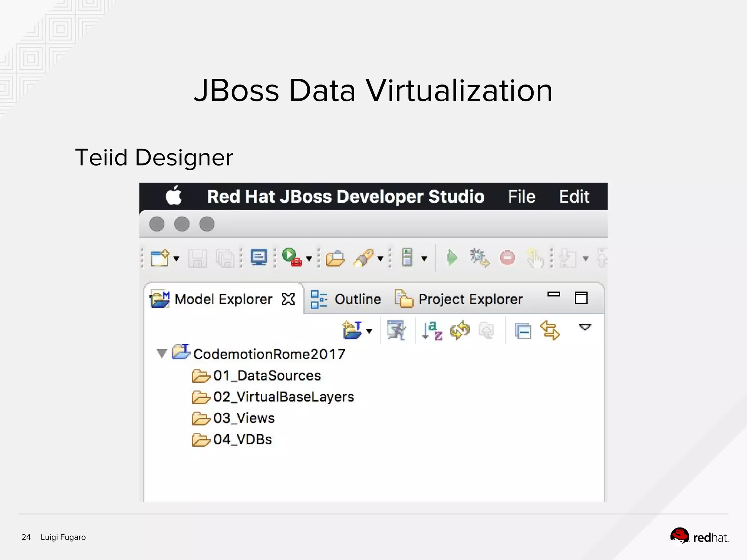Open the New Model Project dropdown arrow
Screen dimensions: 747x560
pyautogui.click(x=369, y=331)
